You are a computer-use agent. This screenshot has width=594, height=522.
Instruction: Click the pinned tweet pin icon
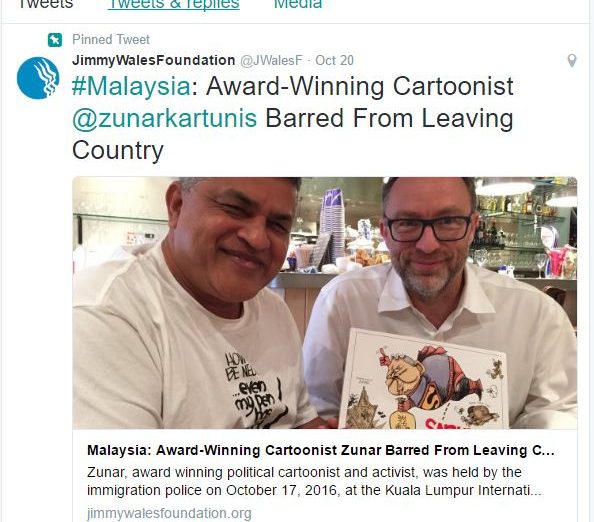(55, 40)
